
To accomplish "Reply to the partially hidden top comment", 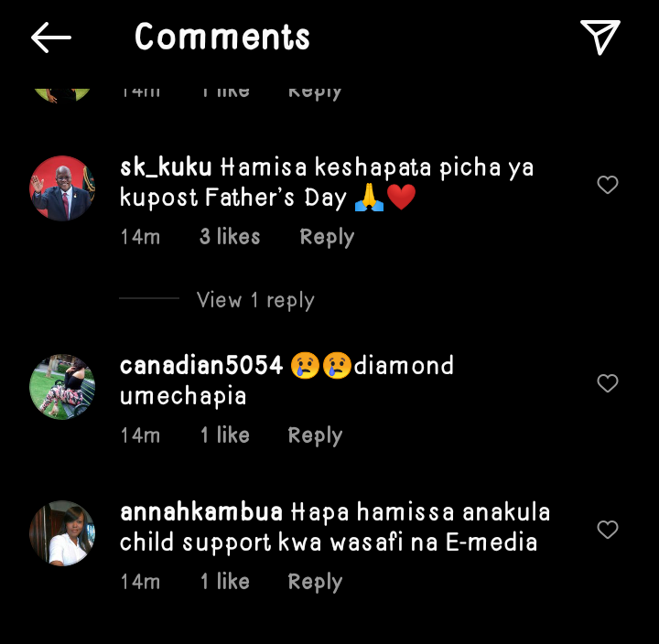I will [x=315, y=94].
